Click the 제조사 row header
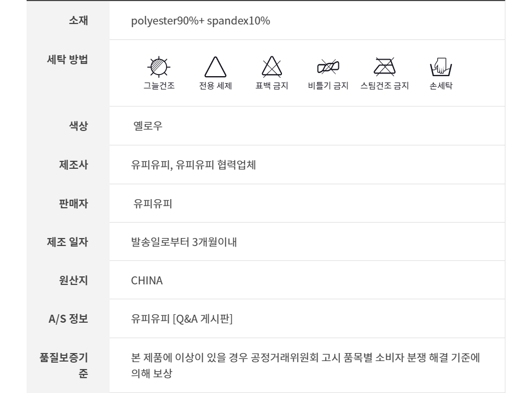The height and width of the screenshot is (393, 532). click(x=73, y=165)
